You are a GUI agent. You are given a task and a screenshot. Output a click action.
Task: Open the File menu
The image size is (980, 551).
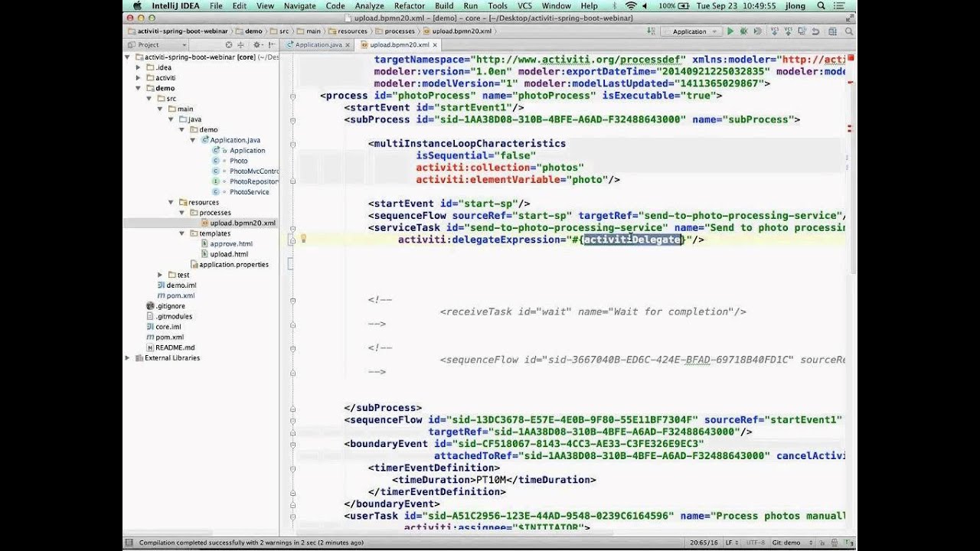(x=216, y=5)
